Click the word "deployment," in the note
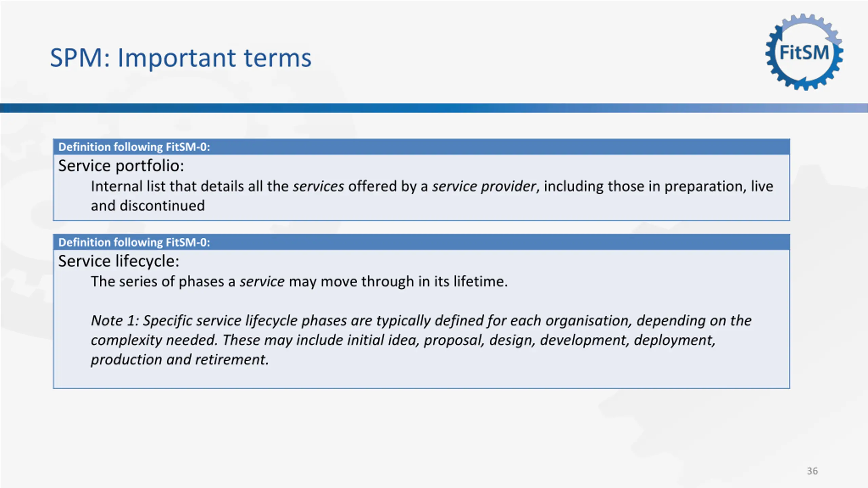 (674, 340)
